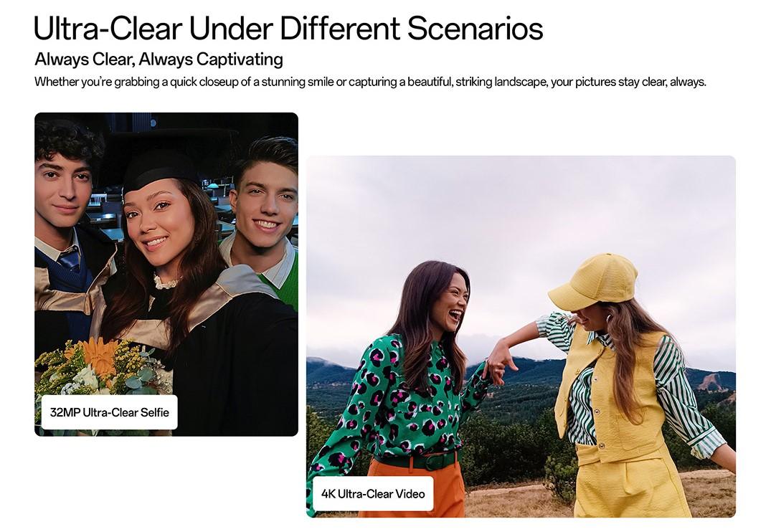
Task: Click the Ultra-Clear Under Different Scenarios heading
Action: [288, 28]
